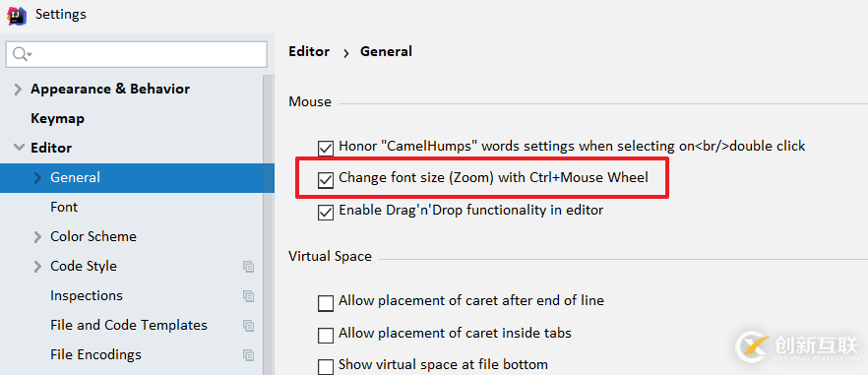Click the copy icon beside Code Style
The width and height of the screenshot is (868, 375).
click(249, 267)
